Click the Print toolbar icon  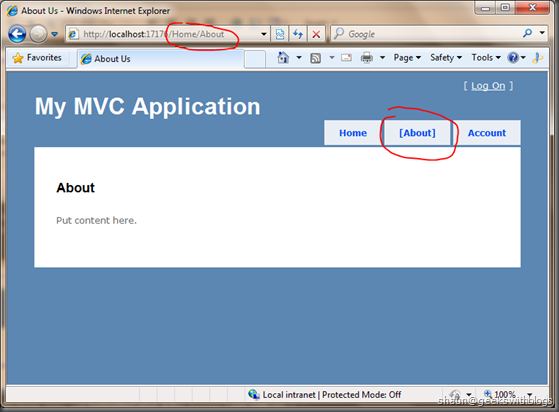[x=366, y=57]
